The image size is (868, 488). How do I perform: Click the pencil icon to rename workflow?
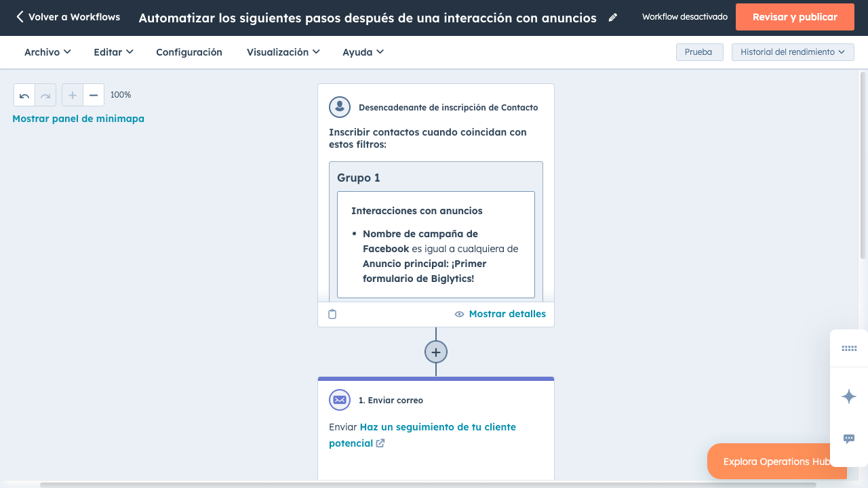click(613, 18)
